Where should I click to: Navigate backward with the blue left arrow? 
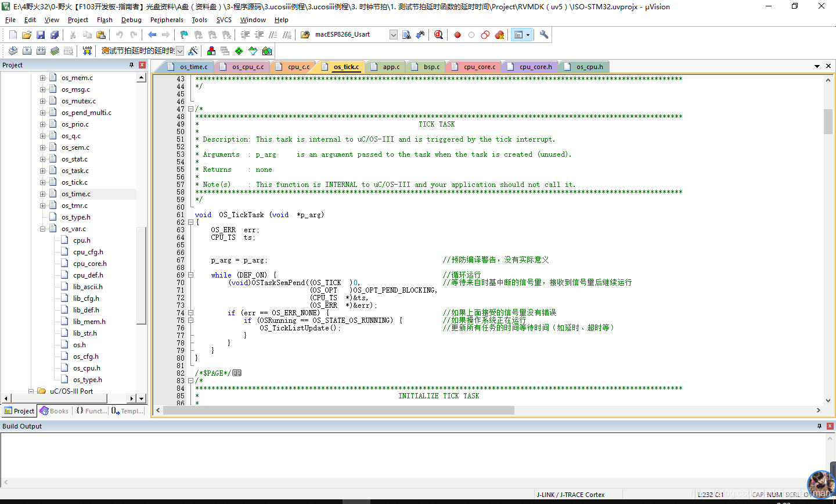[x=152, y=35]
